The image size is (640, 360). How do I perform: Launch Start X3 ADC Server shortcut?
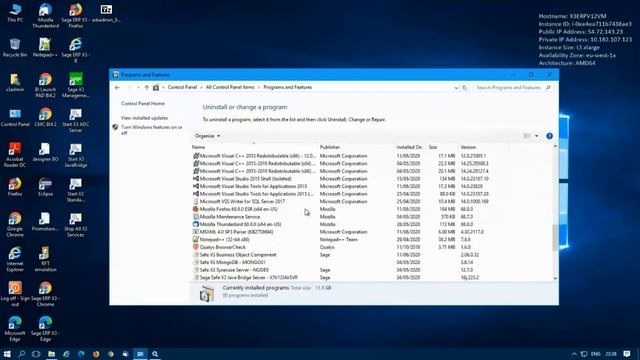click(x=76, y=120)
